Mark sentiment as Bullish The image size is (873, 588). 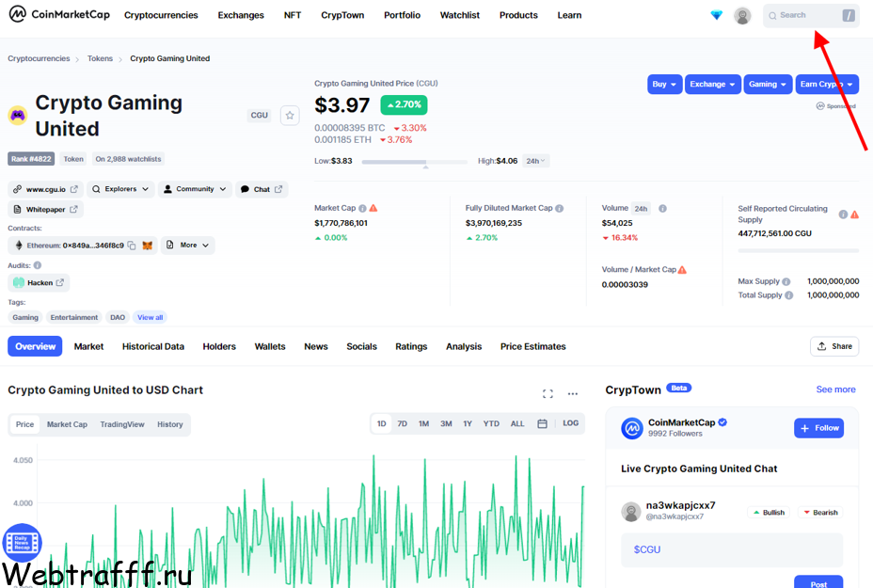click(x=769, y=513)
